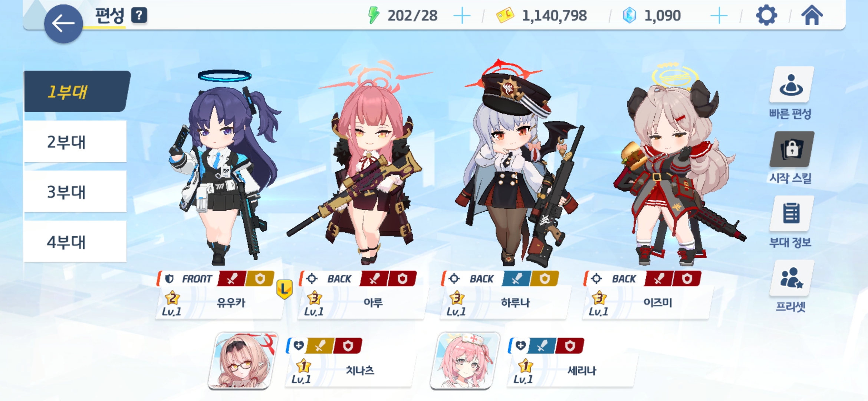Viewport: 868px width, 401px height.
Task: Select the 이즈미 name card
Action: [647, 295]
